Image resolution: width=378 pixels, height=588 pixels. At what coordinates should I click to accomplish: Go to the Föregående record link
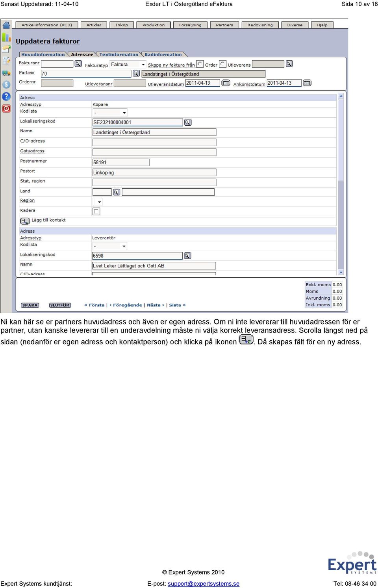point(126,305)
